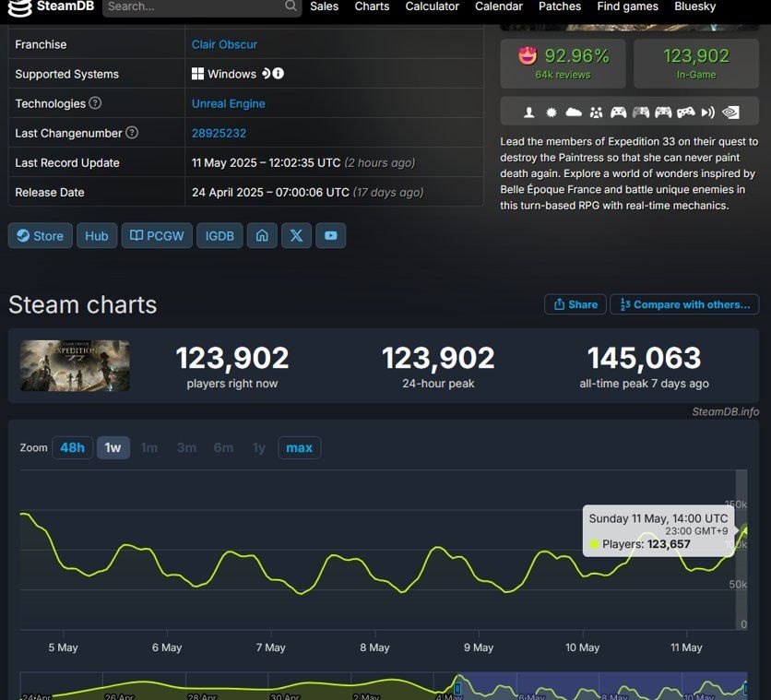Click the left handle of chart navigator
The width and height of the screenshot is (771, 700).
[x=457, y=688]
